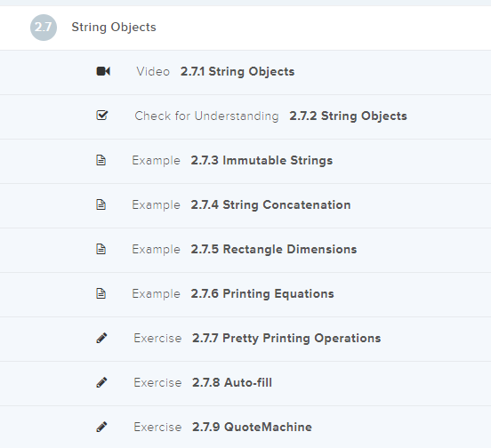
Task: Click the pencil icon beside QuoteMachine
Action: [101, 427]
